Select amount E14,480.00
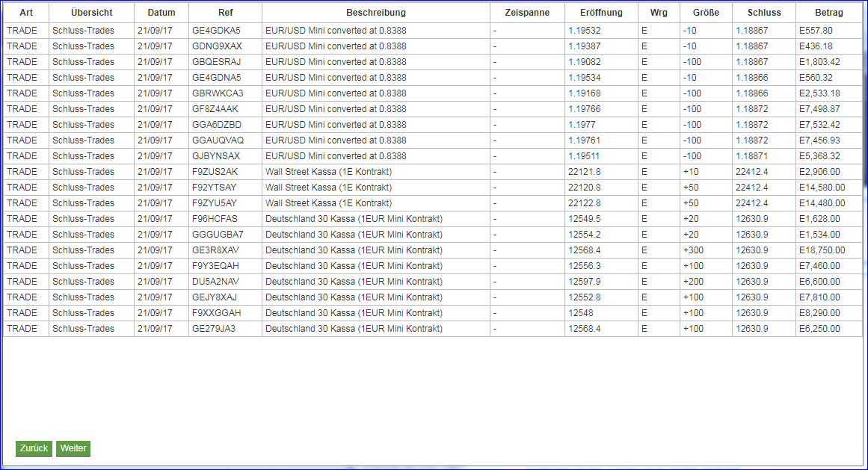868x470 pixels. click(822, 203)
